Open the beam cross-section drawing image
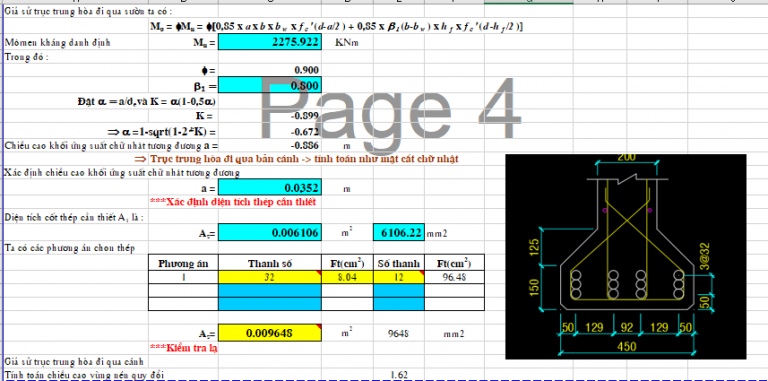 pos(626,257)
